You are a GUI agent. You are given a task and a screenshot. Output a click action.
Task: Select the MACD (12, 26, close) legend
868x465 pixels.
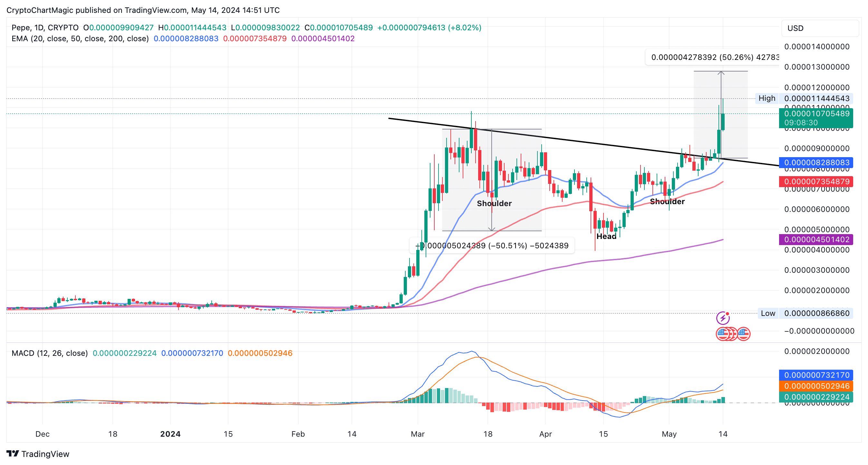(x=50, y=353)
